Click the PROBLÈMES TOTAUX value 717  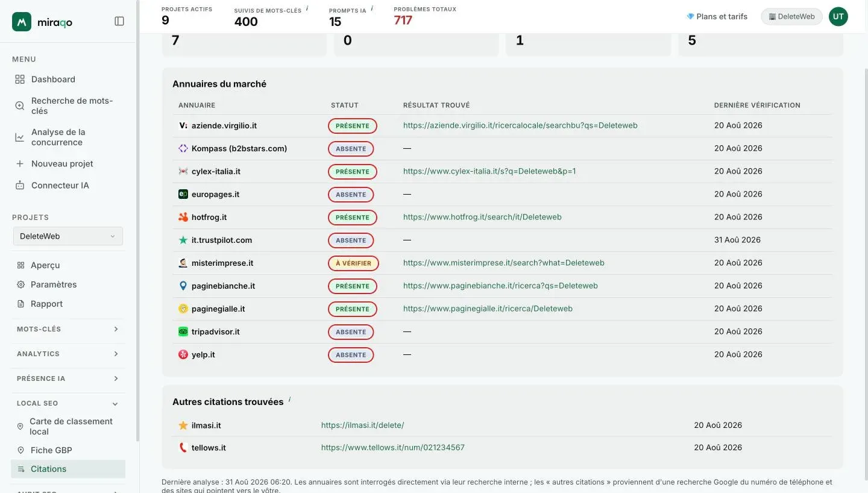click(x=403, y=20)
